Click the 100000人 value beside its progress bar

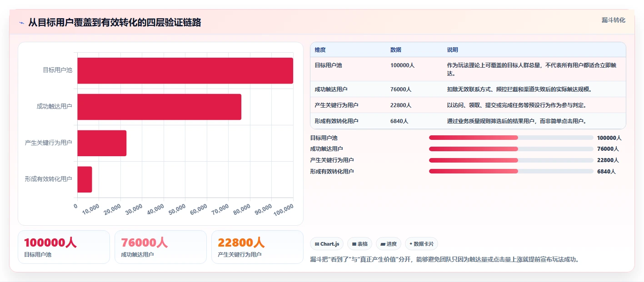(x=609, y=138)
